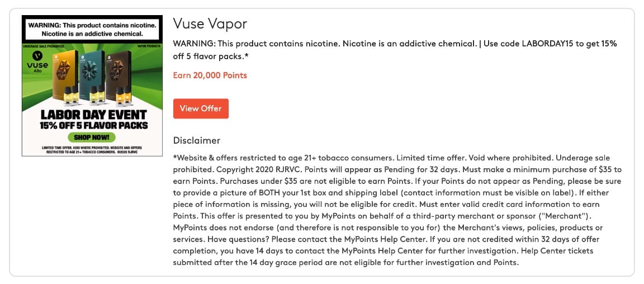
Task: Select the Vuse Vapor offer title
Action: (210, 24)
